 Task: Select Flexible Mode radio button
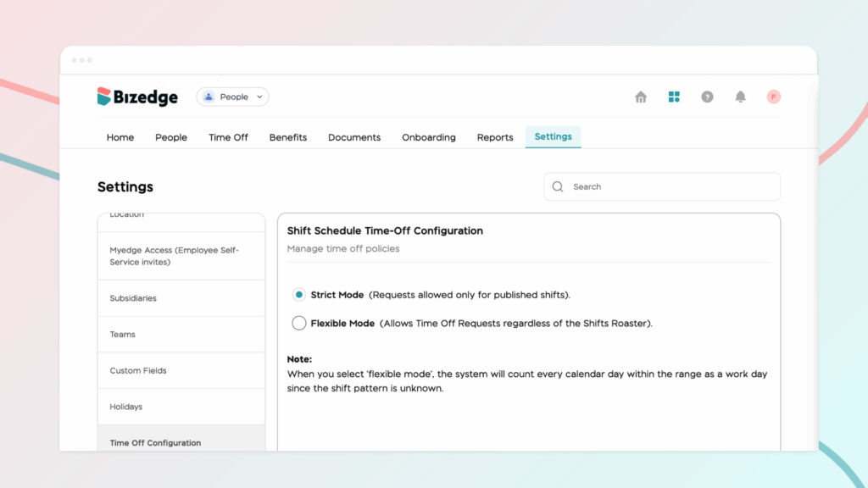click(x=299, y=323)
